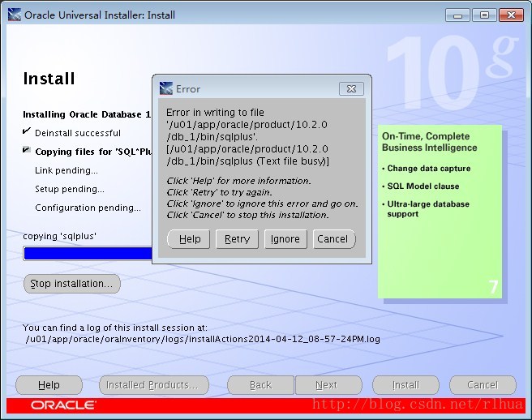The image size is (532, 420).
Task: Click the Copying files checkmark icon
Action: [27, 150]
